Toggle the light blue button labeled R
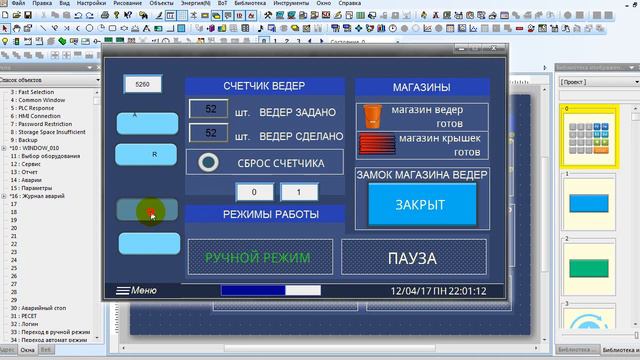The height and width of the screenshot is (360, 640). [x=146, y=155]
